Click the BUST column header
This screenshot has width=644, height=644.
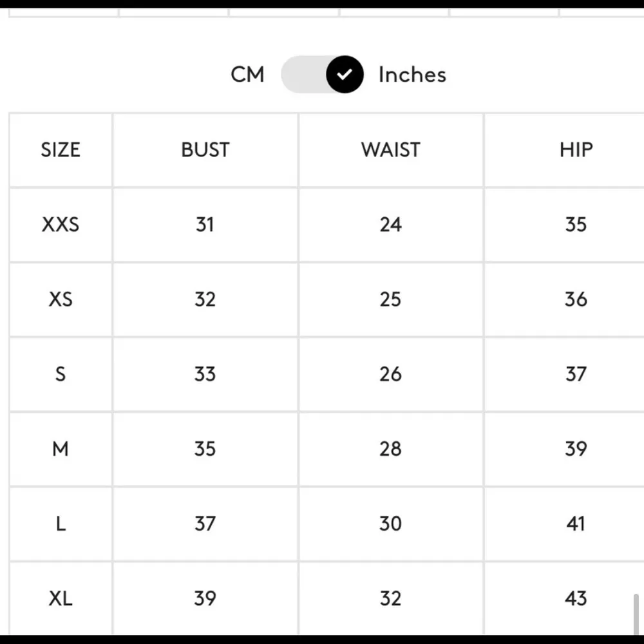point(205,150)
